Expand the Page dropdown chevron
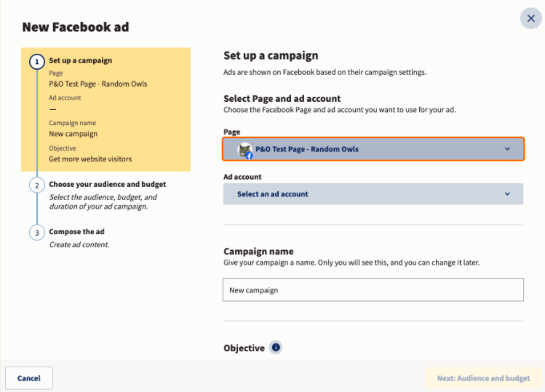This screenshot has height=392, width=545. coord(507,149)
